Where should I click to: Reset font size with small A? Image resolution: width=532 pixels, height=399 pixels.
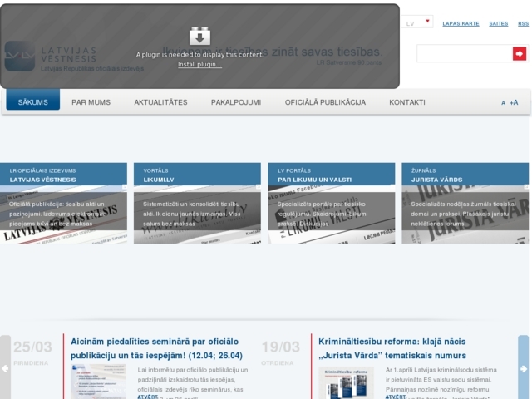503,103
